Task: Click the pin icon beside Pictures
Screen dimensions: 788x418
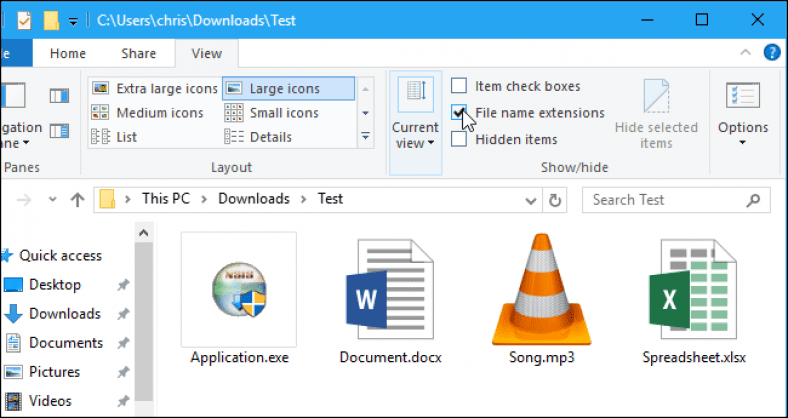Action: 122,373
